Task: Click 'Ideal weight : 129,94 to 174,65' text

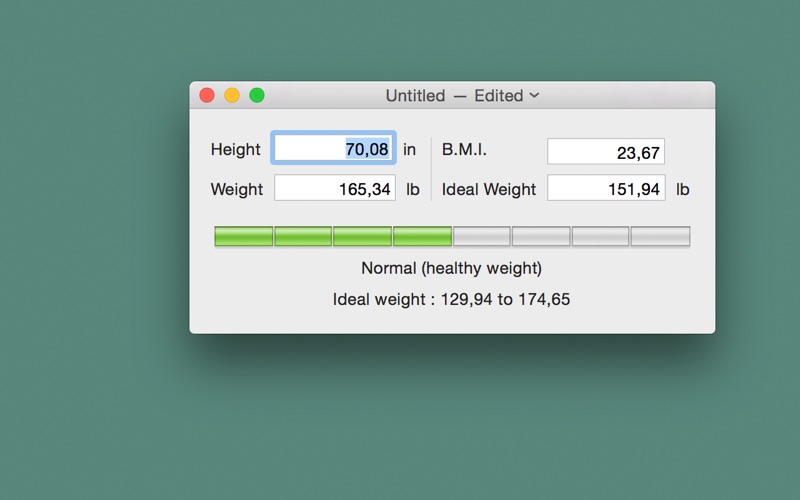Action: point(452,299)
